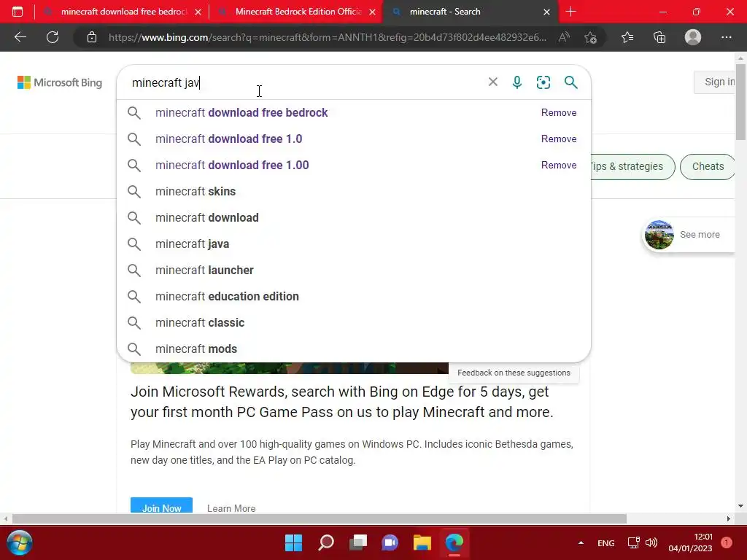
Task: Start voice search with microphone icon
Action: click(x=517, y=82)
